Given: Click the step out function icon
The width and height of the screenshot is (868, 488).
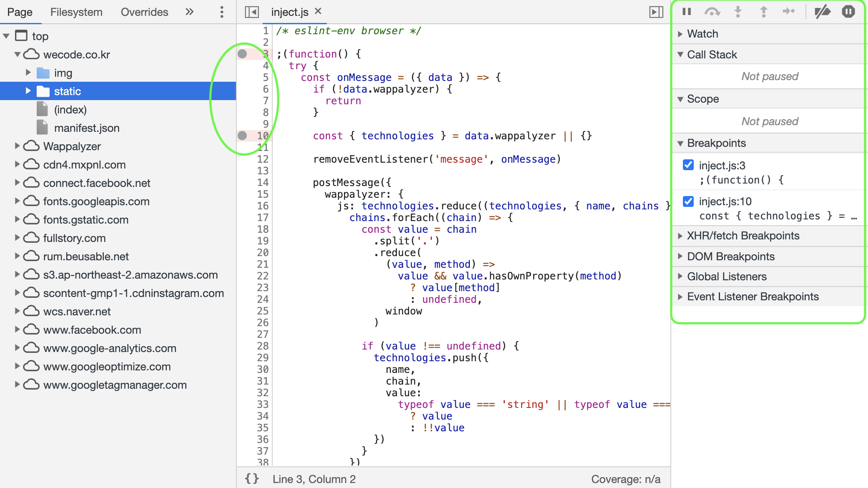Looking at the screenshot, I should pos(763,12).
